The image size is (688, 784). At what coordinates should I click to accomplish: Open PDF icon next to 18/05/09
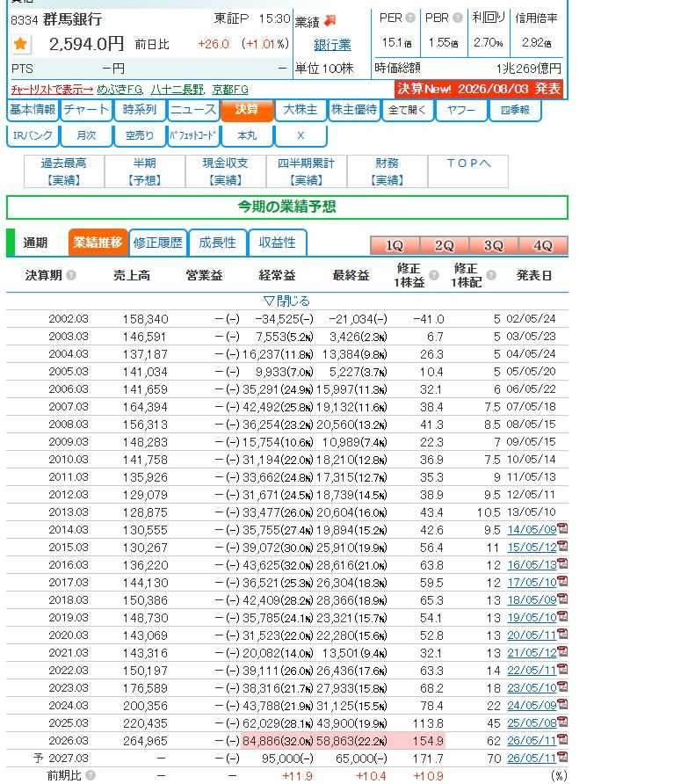(x=562, y=599)
